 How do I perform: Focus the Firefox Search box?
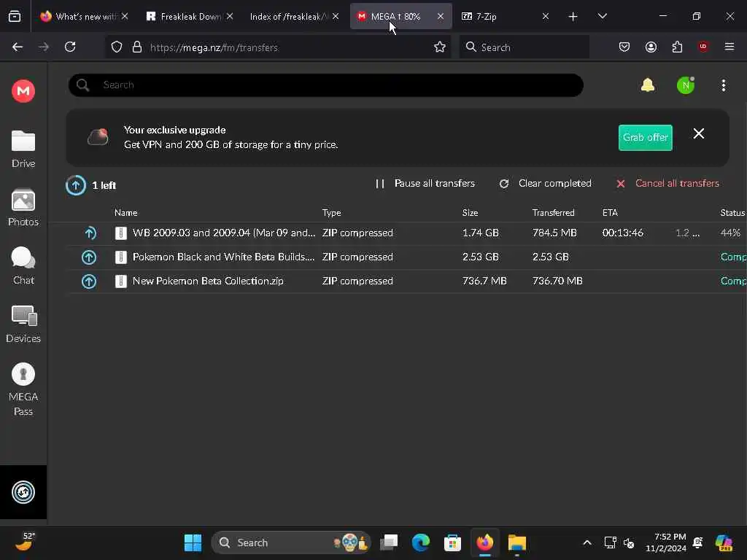524,47
